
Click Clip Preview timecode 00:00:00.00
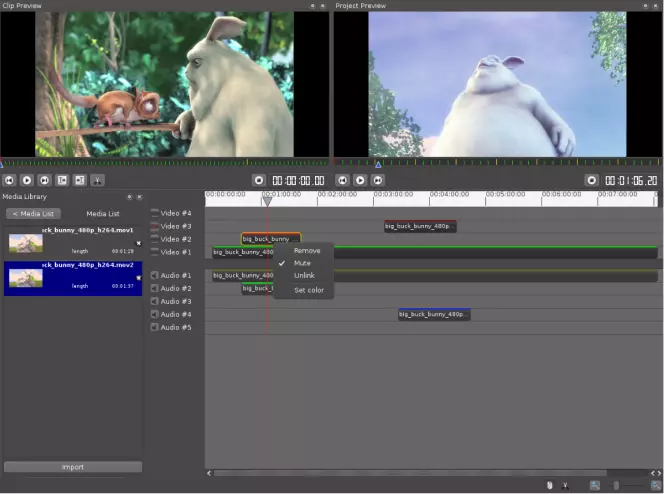pos(298,181)
